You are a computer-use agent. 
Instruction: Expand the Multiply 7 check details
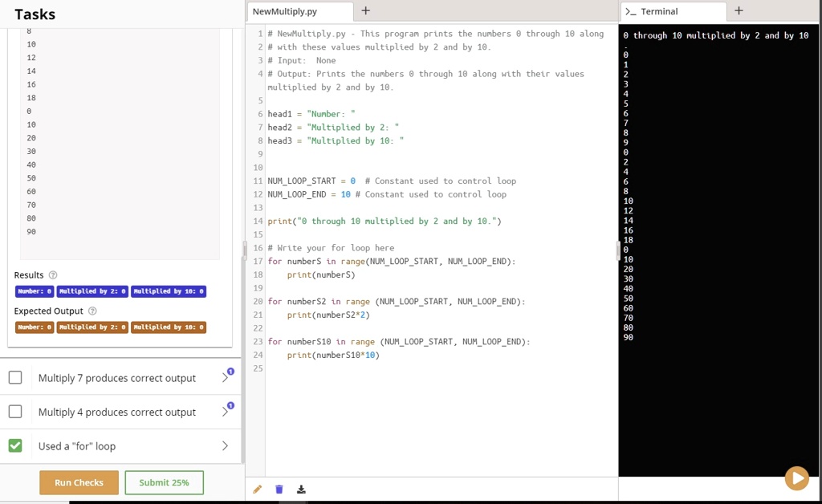(225, 377)
